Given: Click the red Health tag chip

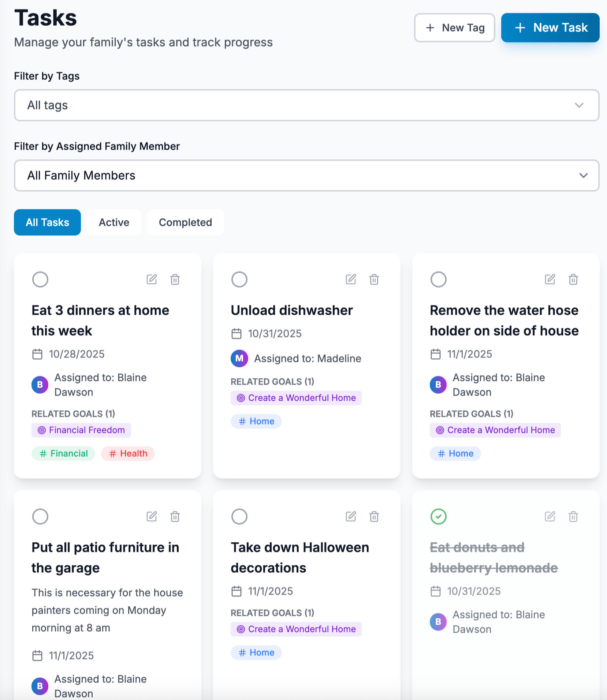Looking at the screenshot, I should pyautogui.click(x=128, y=454).
